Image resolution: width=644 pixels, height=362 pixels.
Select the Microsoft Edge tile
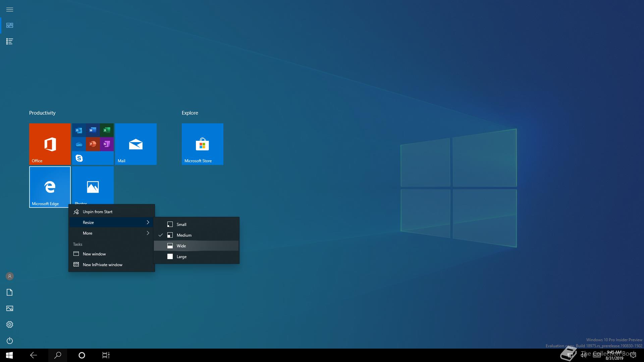pyautogui.click(x=50, y=187)
